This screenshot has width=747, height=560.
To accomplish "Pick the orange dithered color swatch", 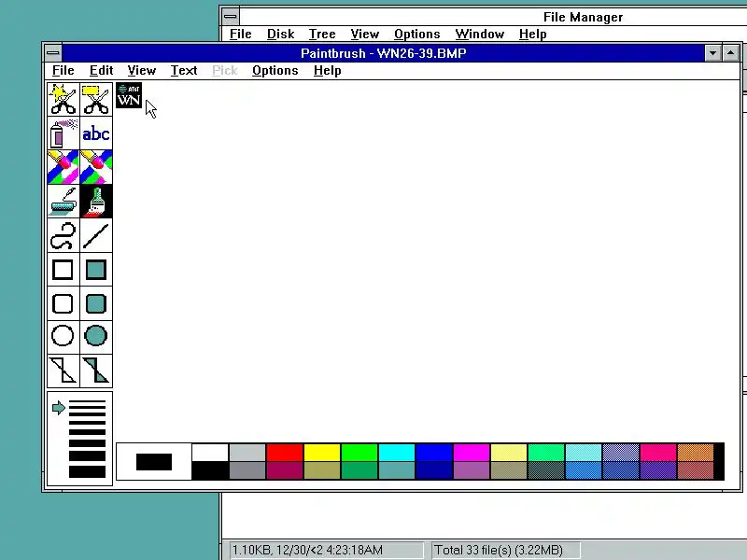I will [x=696, y=453].
